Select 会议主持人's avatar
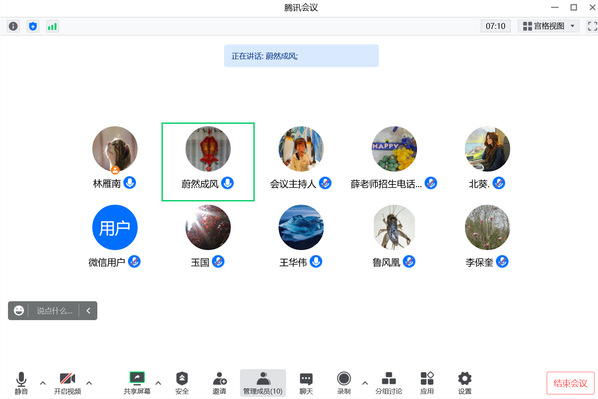 (x=301, y=149)
